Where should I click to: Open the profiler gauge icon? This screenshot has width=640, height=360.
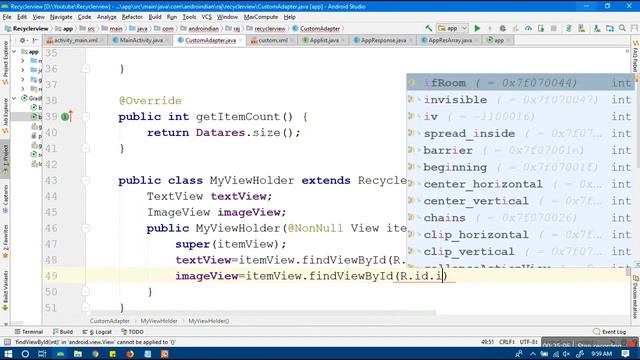coord(528,28)
